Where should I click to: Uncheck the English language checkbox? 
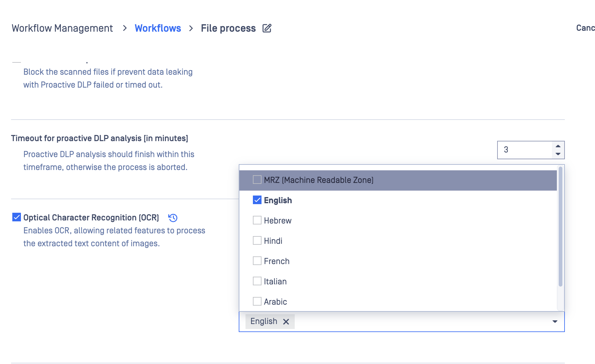257,200
